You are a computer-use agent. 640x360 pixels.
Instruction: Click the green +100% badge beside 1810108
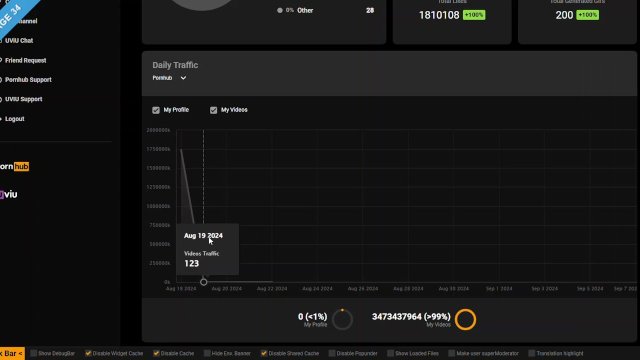(474, 15)
